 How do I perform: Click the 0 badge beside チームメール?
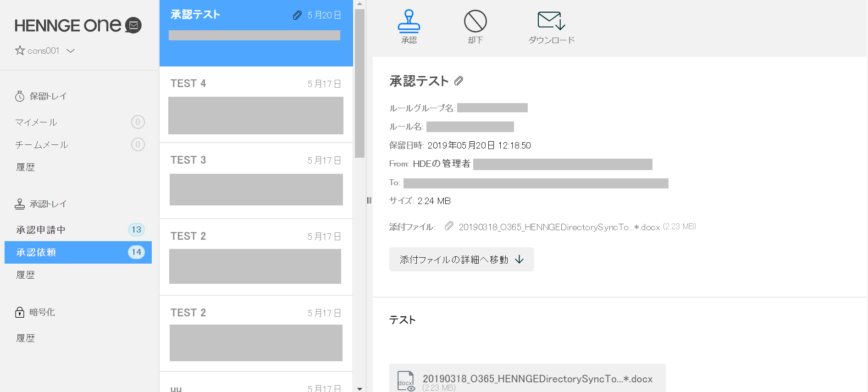pos(138,144)
